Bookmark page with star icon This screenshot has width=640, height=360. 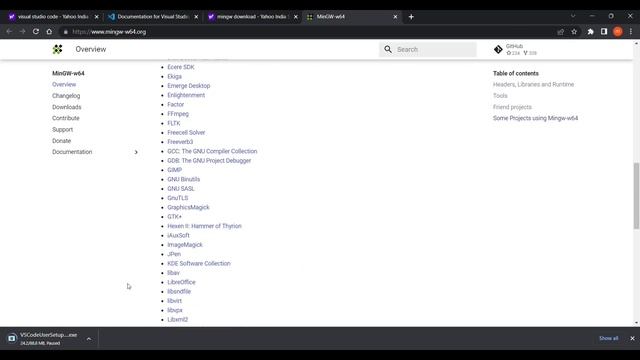(574, 32)
